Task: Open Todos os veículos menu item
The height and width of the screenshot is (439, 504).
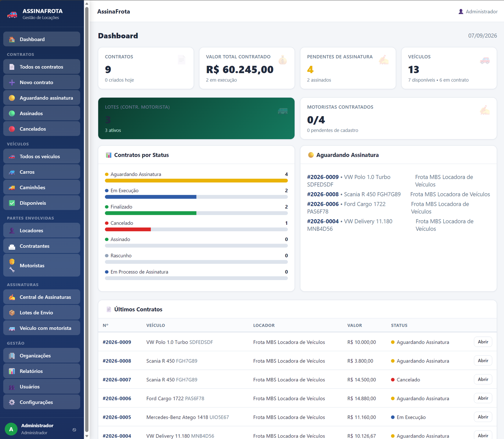Action: [x=42, y=156]
